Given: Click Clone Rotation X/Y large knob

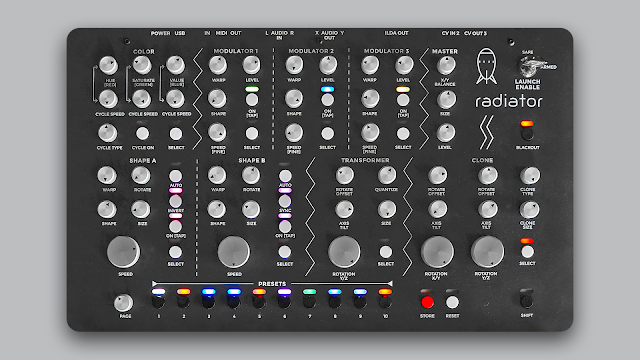Looking at the screenshot, I should click(437, 252).
